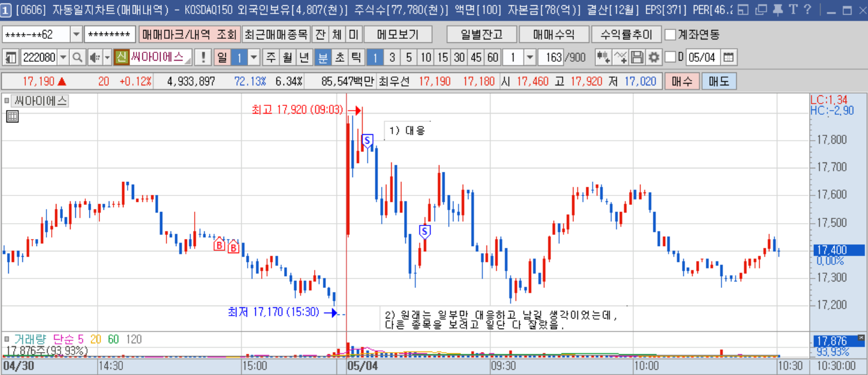Select the 3-minute interval tab
Screen dimensions: 868x375
tap(392, 58)
